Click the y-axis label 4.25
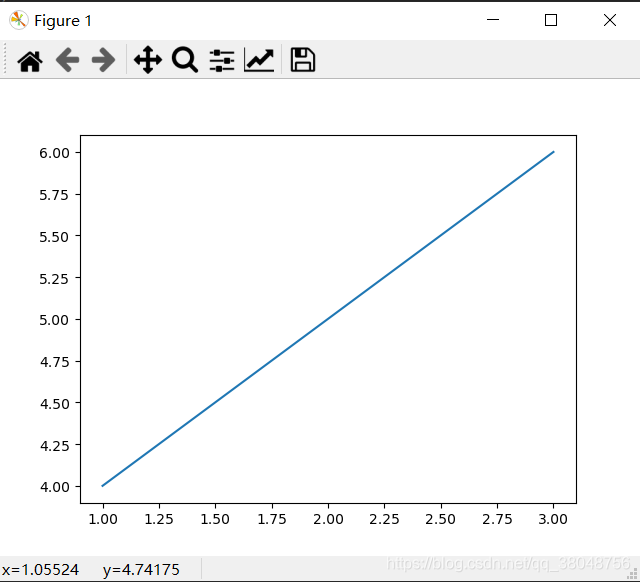The width and height of the screenshot is (640, 582). pos(54,445)
